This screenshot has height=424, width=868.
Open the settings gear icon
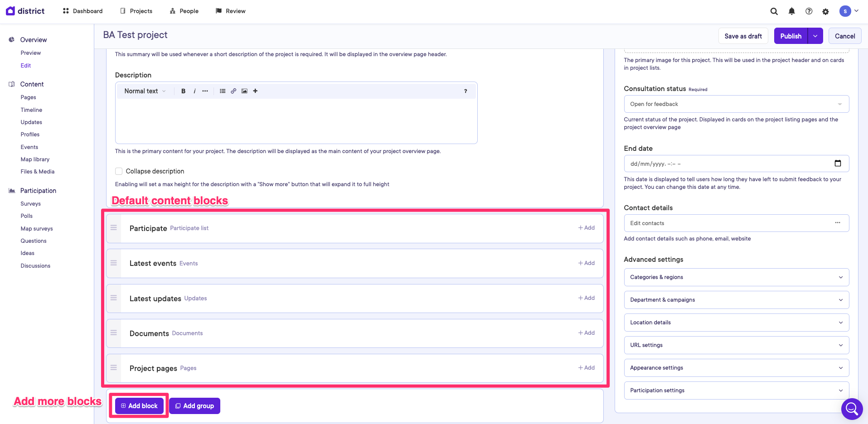tap(825, 11)
